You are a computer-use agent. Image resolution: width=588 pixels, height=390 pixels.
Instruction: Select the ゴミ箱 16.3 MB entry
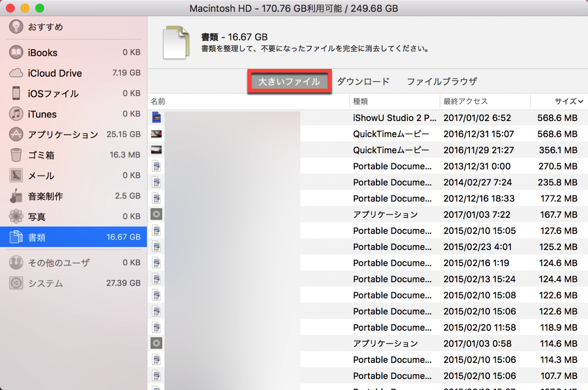tap(73, 155)
